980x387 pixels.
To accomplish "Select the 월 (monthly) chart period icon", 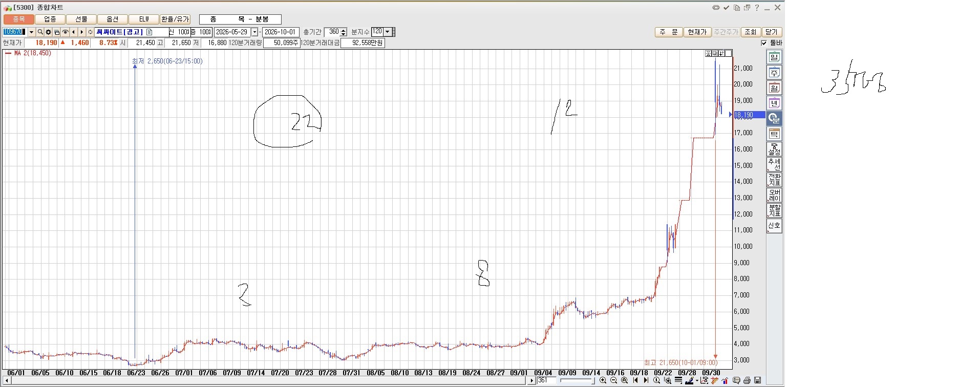I will [x=774, y=88].
